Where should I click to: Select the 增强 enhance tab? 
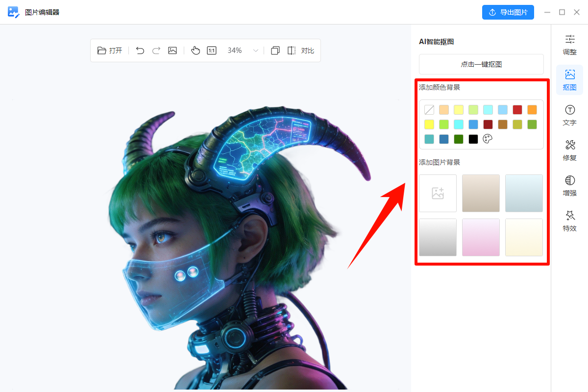coord(569,186)
